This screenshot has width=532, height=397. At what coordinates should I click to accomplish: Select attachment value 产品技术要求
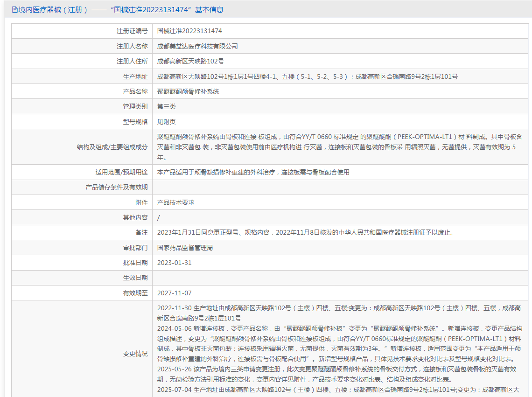coord(176,202)
